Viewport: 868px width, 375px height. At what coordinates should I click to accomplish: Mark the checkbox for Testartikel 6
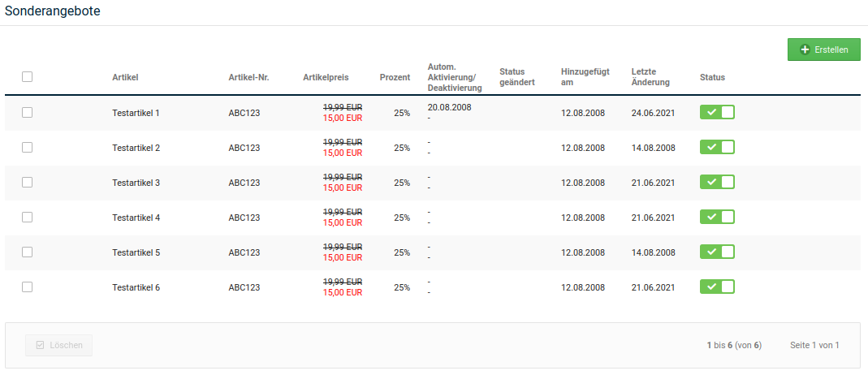[x=27, y=287]
